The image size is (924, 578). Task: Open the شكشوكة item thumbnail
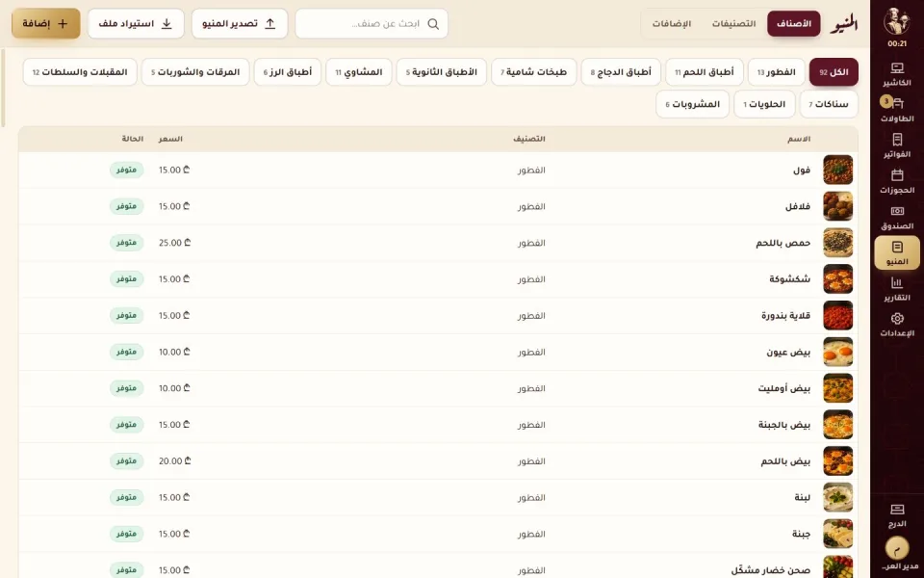click(837, 279)
